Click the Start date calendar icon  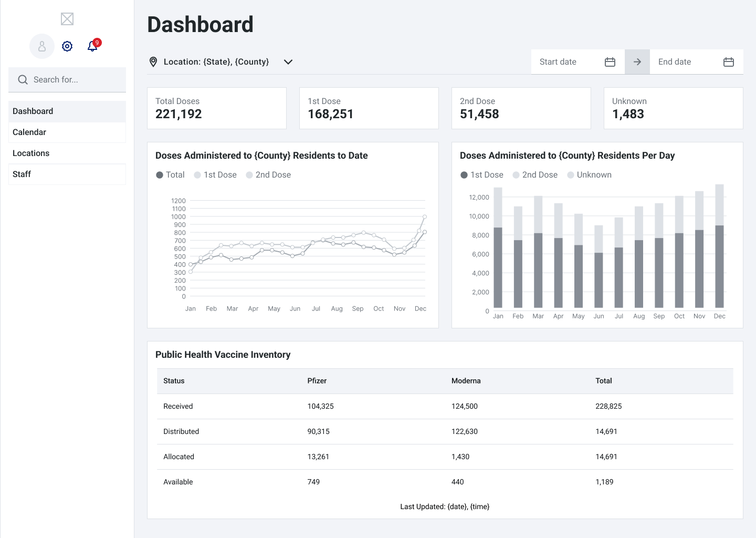[x=610, y=62]
